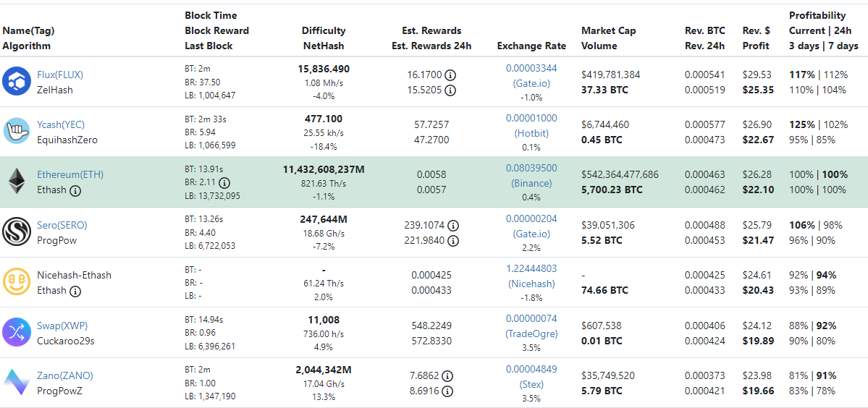Open Sero exchange rate 0.00000204 link

pyautogui.click(x=531, y=218)
